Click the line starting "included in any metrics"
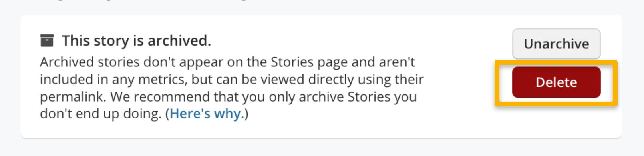This screenshot has width=644, height=156. point(232,80)
